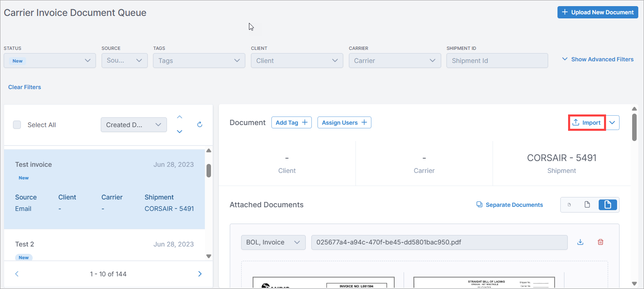Show Advanced Filters
644x289 pixels.
598,59
